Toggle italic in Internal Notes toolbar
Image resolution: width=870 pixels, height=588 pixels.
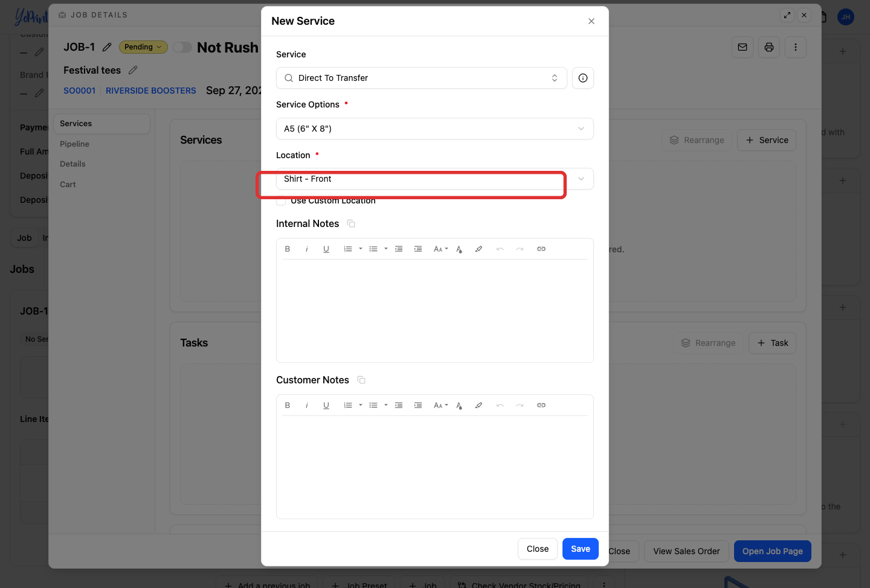coord(307,249)
